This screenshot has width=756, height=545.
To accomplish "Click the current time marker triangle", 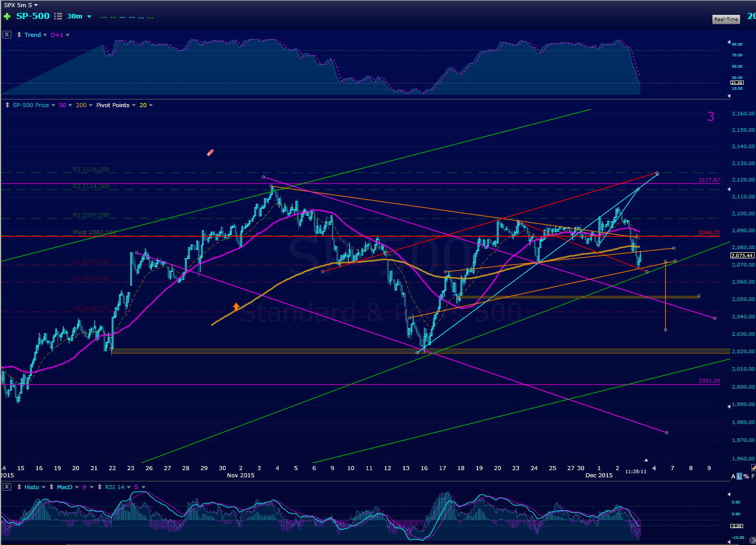I will [x=646, y=460].
